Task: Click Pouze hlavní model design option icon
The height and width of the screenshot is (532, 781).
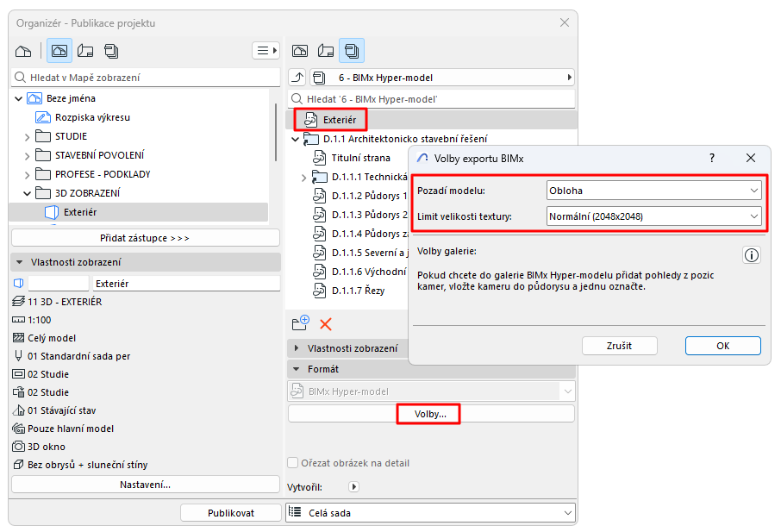Action: [18, 429]
